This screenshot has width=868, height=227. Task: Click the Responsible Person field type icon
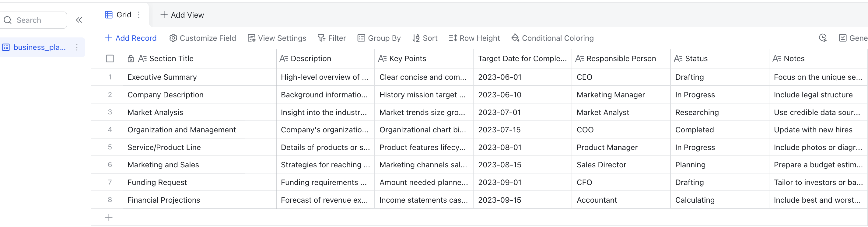tap(579, 59)
